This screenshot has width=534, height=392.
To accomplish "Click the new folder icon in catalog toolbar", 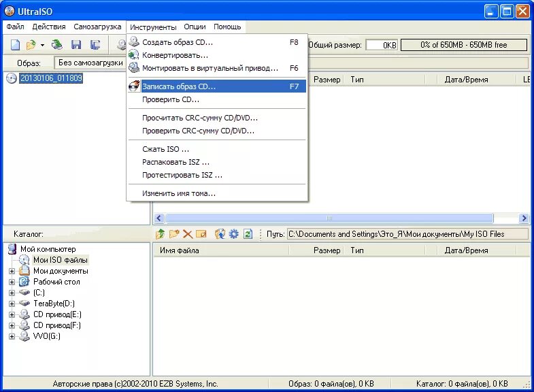I will click(174, 234).
